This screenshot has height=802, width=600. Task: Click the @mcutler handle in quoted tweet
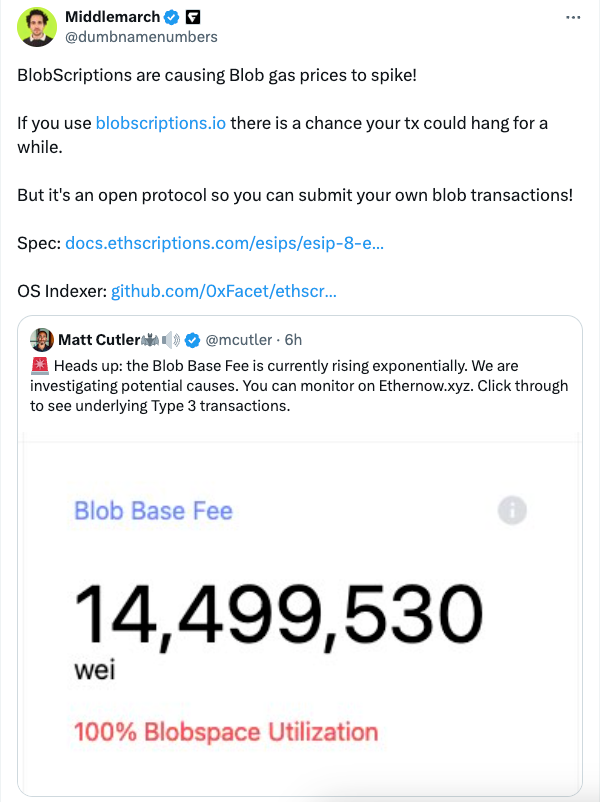pos(238,340)
